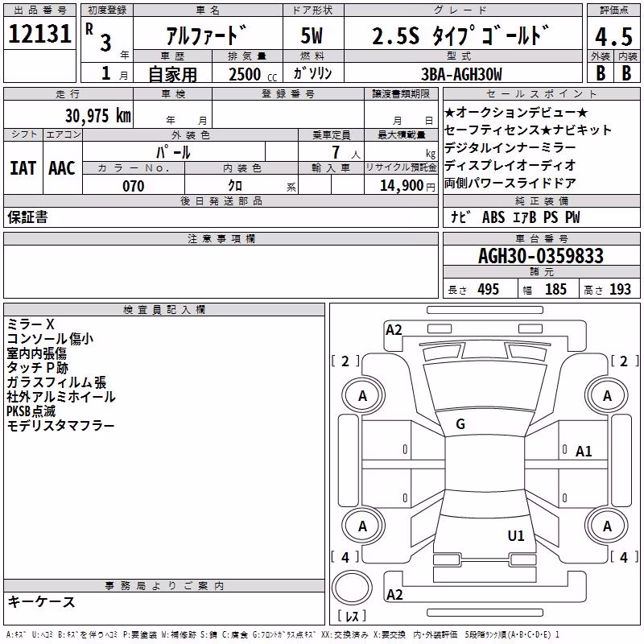The height and width of the screenshot is (644, 644).
Task: Select the inspector note ミラーX
Action: (31, 324)
